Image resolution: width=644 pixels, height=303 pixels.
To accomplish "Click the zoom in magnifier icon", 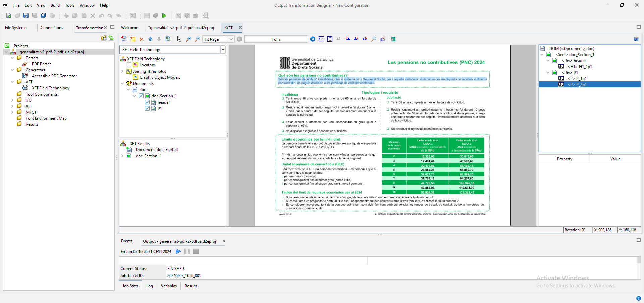I will point(189,39).
